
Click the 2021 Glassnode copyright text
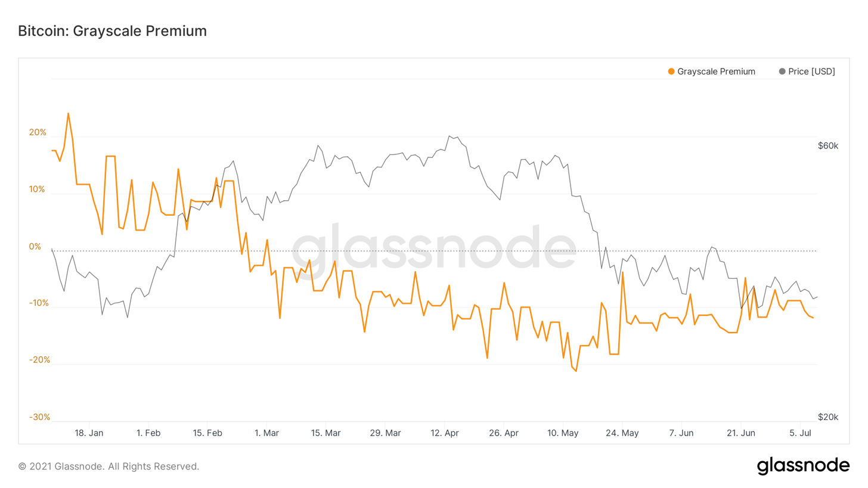[x=108, y=466]
